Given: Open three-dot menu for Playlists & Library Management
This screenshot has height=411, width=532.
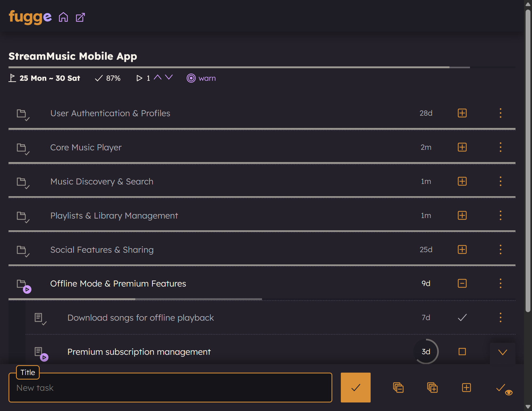Looking at the screenshot, I should click(x=500, y=215).
